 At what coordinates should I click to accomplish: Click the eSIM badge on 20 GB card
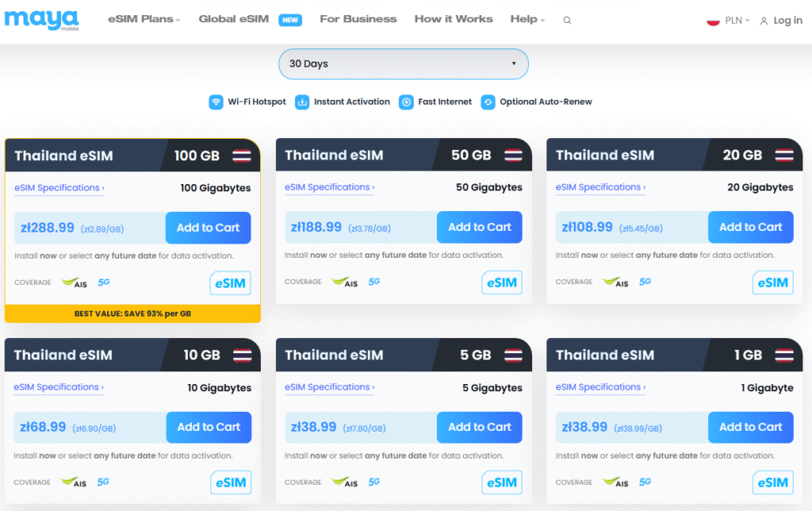[772, 283]
